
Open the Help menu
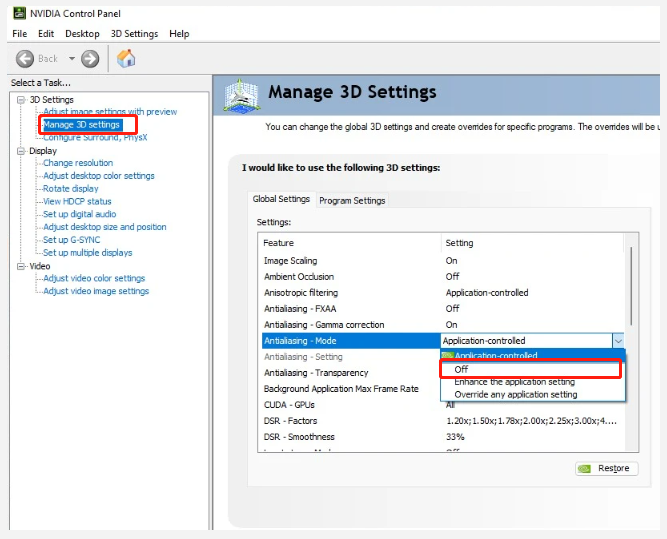[179, 34]
